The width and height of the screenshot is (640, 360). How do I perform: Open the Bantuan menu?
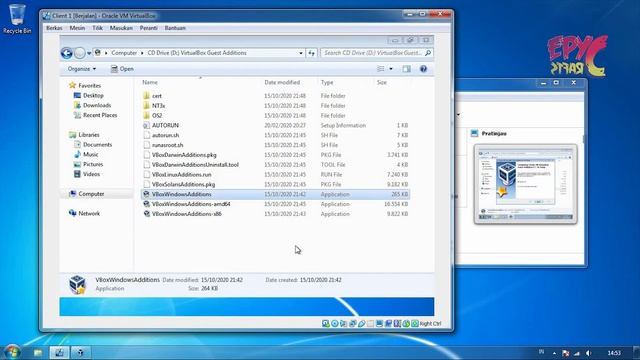click(175, 28)
